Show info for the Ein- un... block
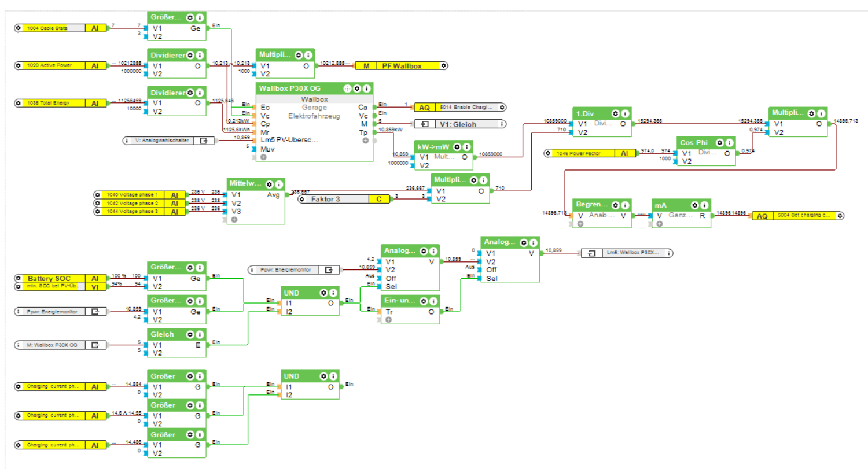Viewport: 868px width, 469px height. (x=433, y=301)
